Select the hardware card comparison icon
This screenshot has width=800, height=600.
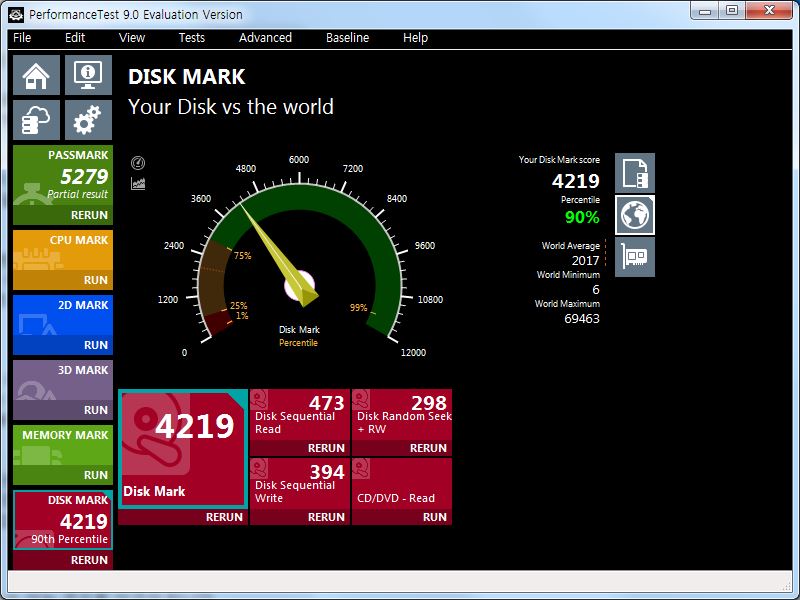tap(635, 257)
